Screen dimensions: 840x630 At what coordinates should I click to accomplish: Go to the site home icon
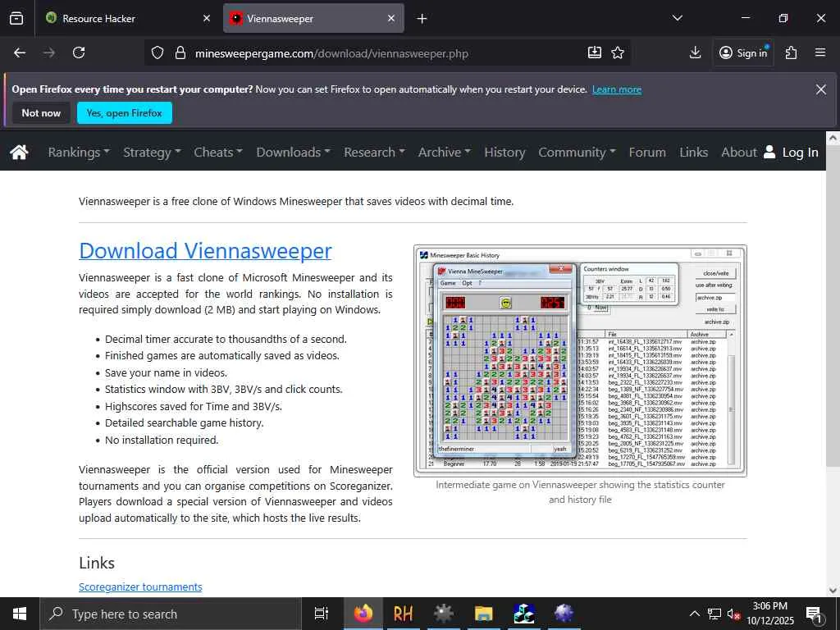[19, 152]
